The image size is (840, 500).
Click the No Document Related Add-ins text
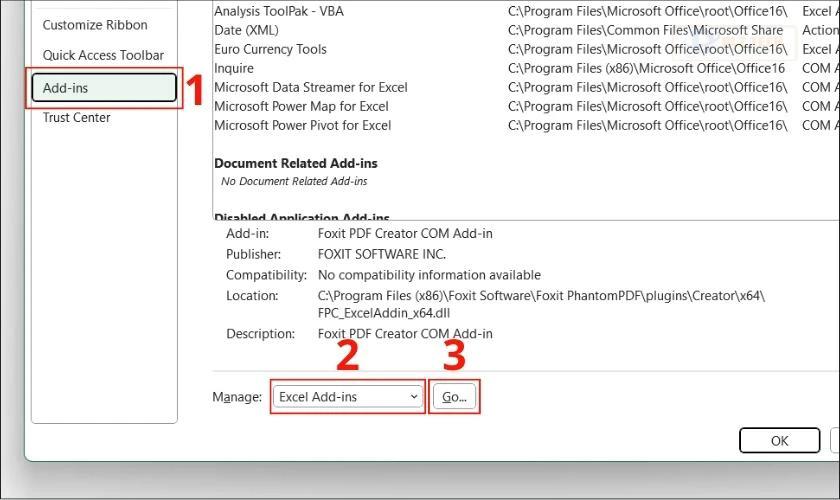click(294, 181)
